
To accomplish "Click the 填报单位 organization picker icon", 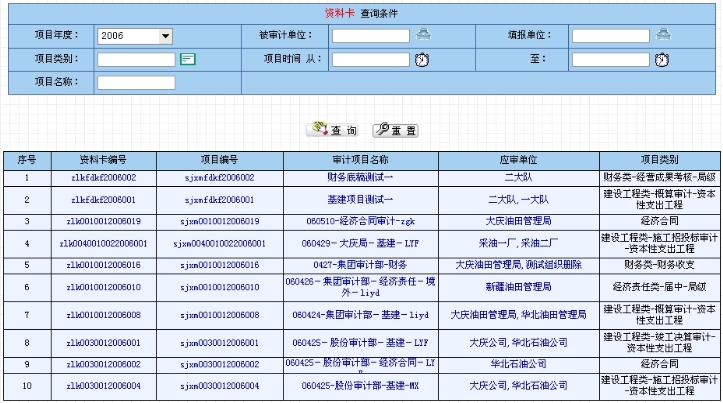I will pos(663,36).
